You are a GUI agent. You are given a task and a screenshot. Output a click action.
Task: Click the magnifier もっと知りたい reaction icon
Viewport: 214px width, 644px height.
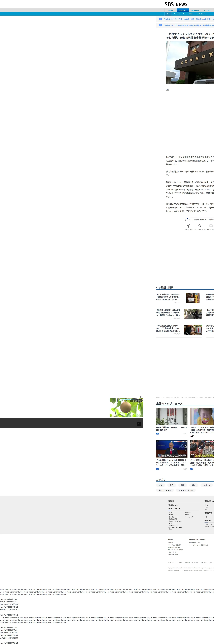coord(200,226)
